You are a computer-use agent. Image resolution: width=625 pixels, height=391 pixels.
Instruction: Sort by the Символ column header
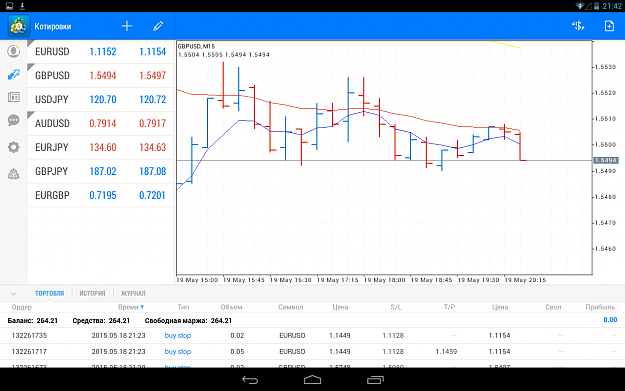tap(291, 307)
